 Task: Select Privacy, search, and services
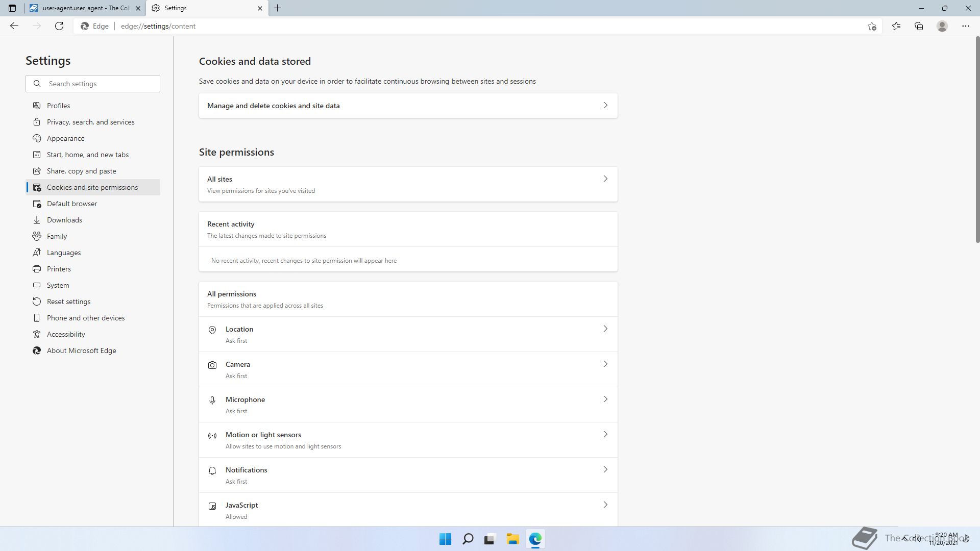tap(91, 122)
